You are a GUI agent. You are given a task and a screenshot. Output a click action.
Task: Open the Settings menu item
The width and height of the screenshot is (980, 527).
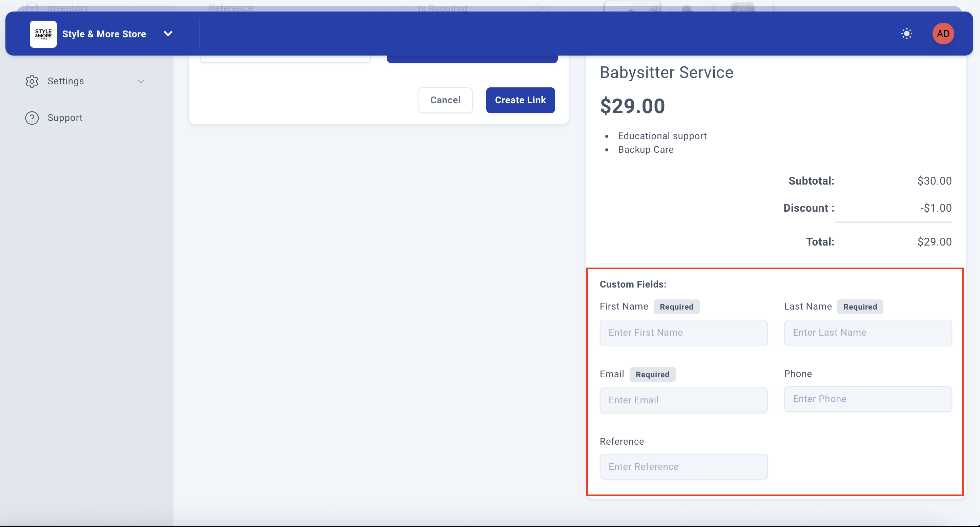click(66, 81)
